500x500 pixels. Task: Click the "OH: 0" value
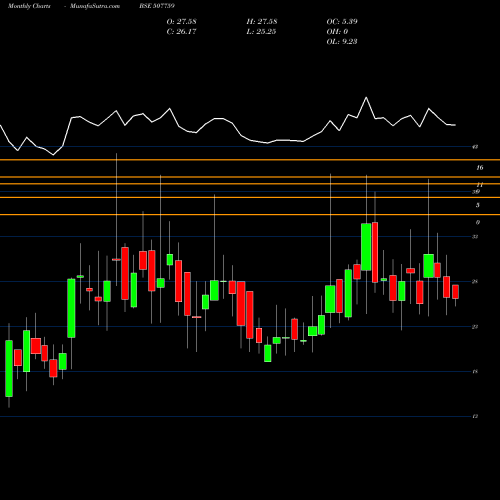[337, 32]
